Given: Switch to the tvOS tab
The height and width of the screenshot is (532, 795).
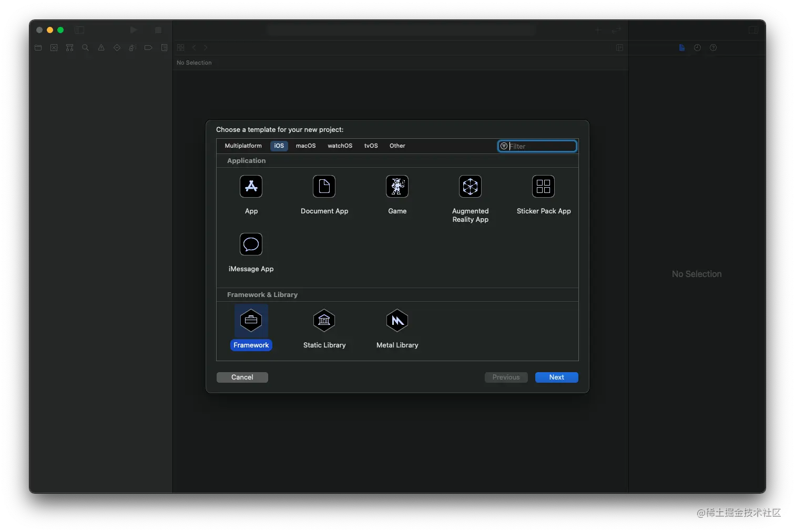Looking at the screenshot, I should click(371, 146).
